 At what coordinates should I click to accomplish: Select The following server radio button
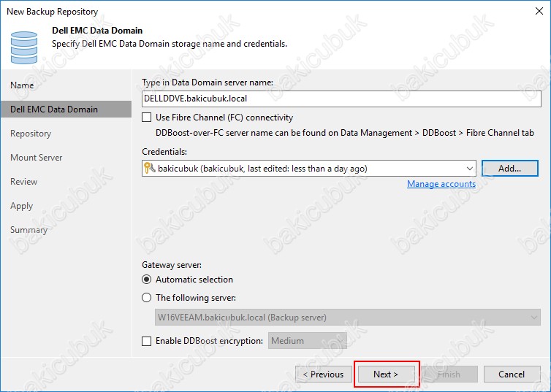pos(147,298)
